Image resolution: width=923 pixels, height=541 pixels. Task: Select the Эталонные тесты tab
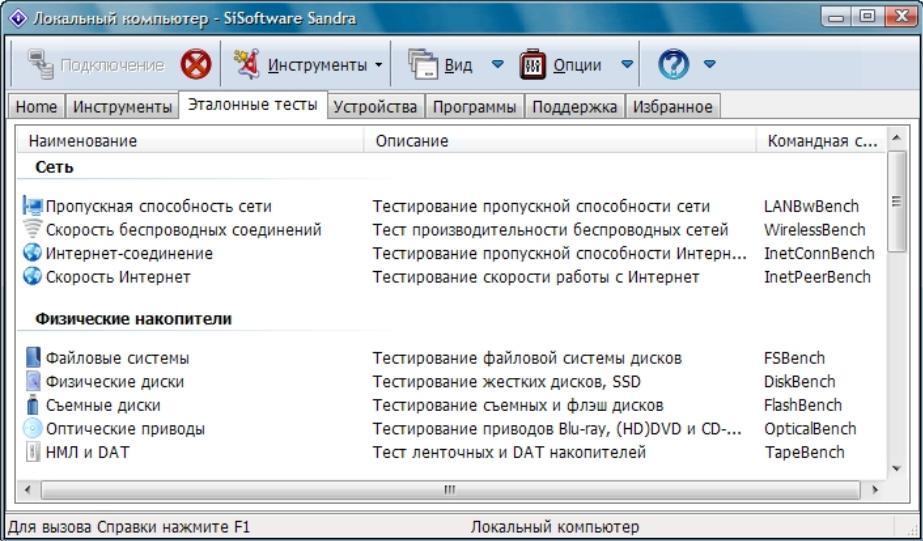pos(253,105)
